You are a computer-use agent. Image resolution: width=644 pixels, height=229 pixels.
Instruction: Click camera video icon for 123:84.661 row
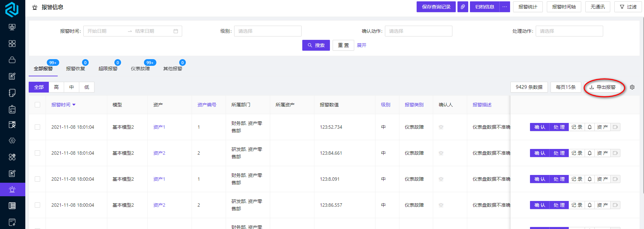615,153
